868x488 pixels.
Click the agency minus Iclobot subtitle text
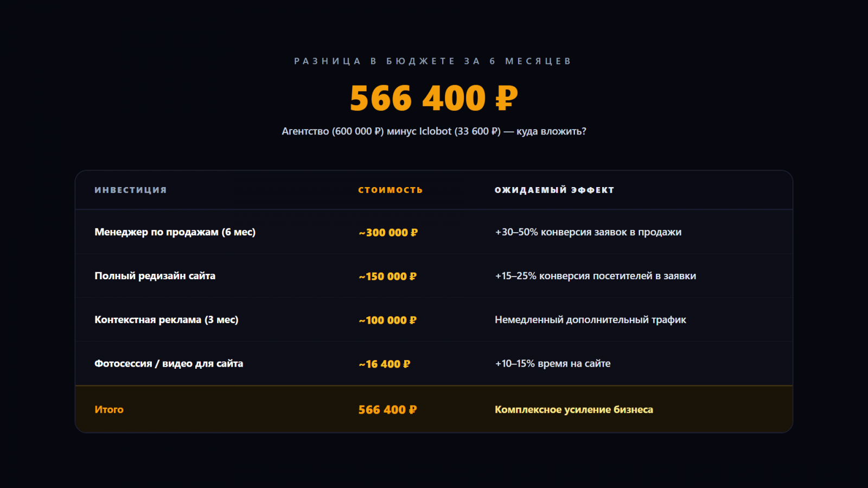click(433, 131)
